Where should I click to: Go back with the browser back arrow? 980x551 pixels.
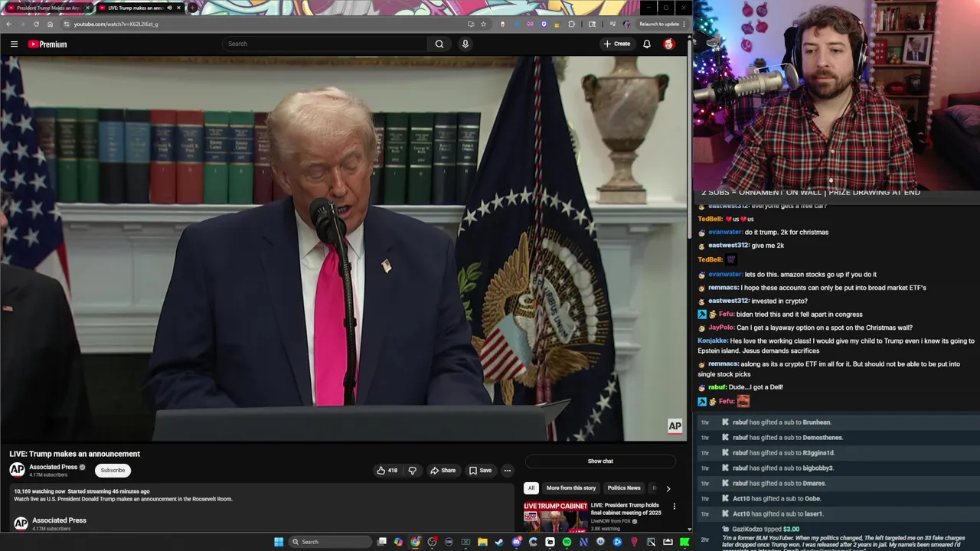8,24
